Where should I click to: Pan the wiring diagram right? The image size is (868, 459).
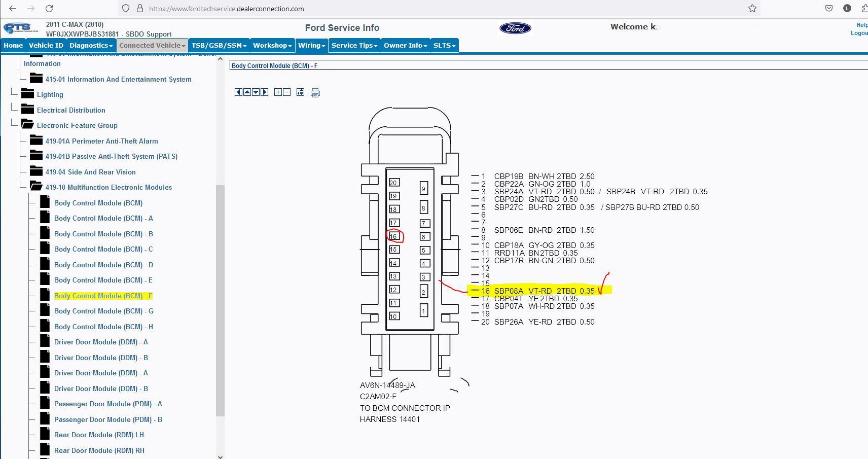click(264, 92)
